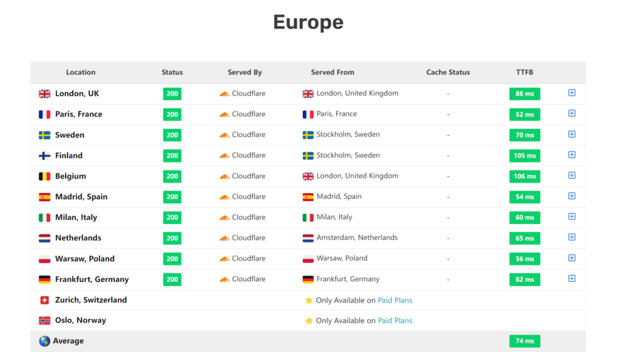Expand details for the London, UK row

(x=572, y=93)
